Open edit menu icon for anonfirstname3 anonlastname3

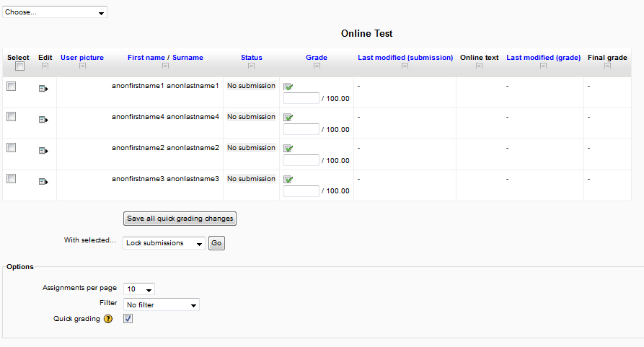[43, 181]
